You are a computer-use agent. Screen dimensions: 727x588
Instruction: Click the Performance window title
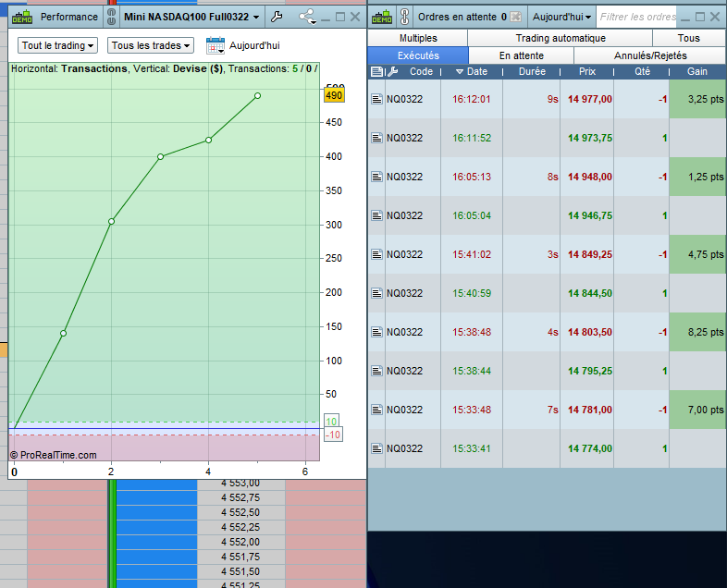pos(69,18)
